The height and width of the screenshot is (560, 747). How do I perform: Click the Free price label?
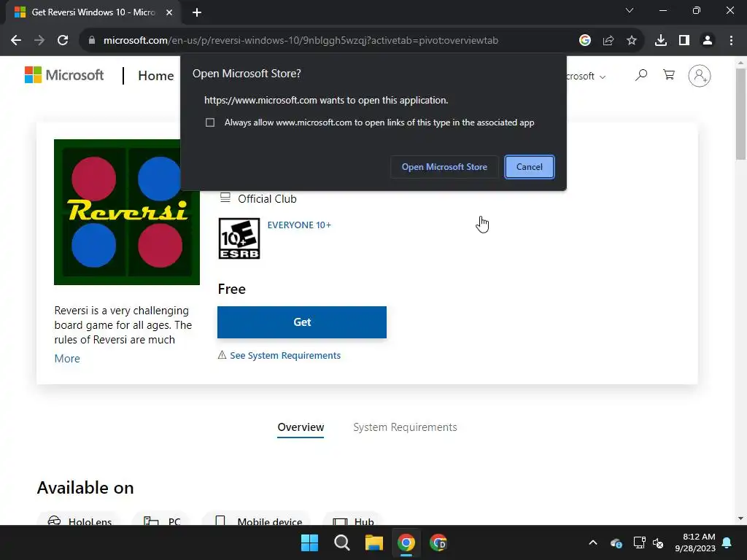pos(231,289)
